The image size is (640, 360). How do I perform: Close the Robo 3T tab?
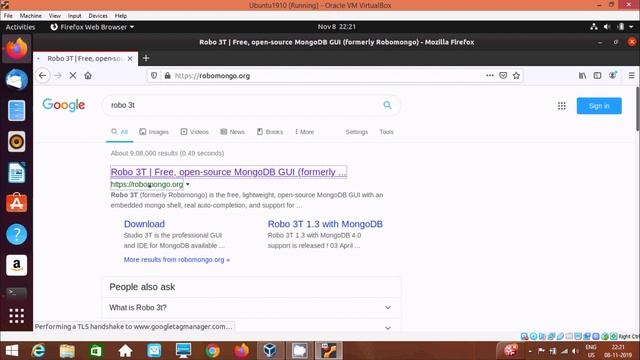(x=130, y=58)
